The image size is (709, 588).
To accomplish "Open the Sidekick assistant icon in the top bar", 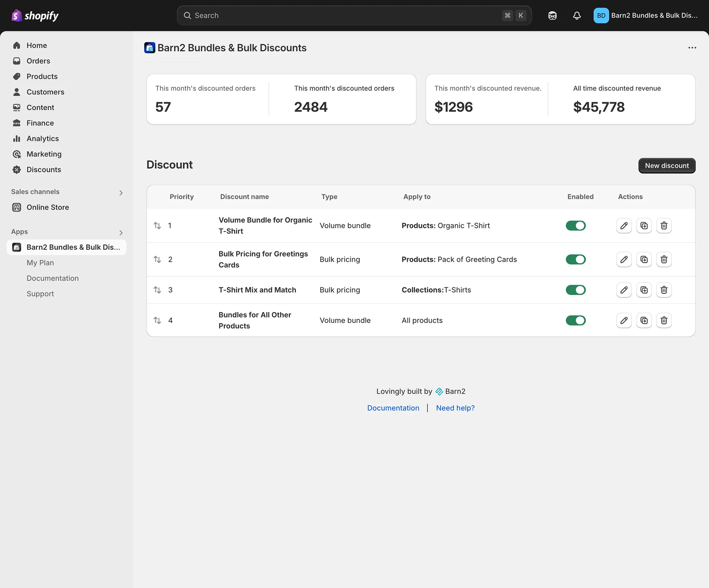I will 552,16.
